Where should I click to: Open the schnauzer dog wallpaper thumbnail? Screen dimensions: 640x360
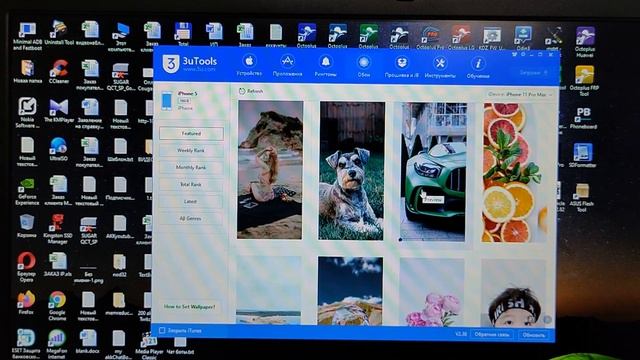coord(351,171)
